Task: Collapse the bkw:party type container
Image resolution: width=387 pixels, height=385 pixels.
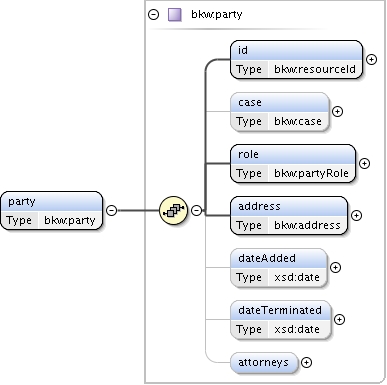Action: click(153, 14)
